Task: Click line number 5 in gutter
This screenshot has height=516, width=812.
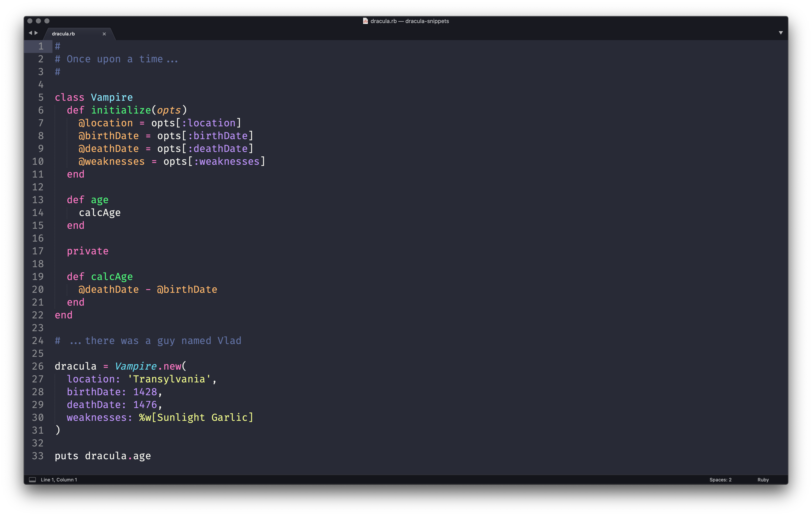Action: coord(41,98)
